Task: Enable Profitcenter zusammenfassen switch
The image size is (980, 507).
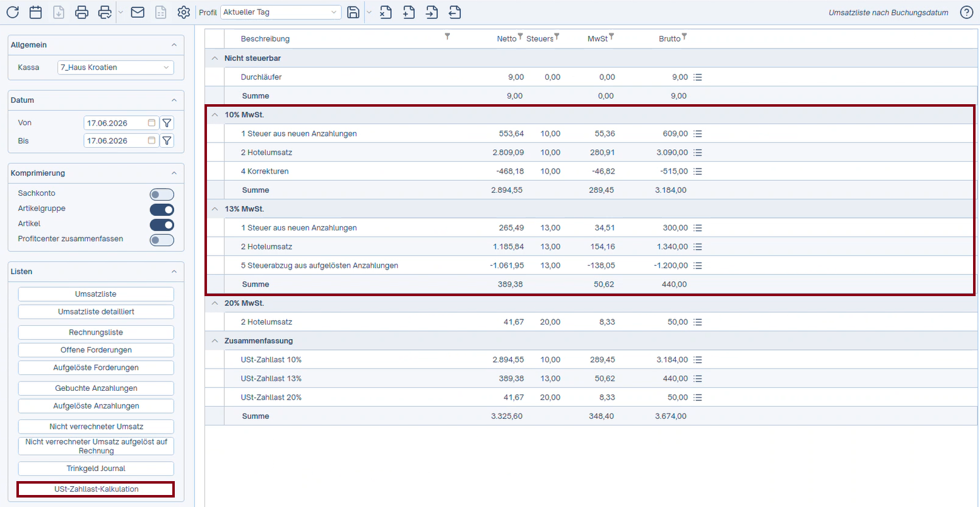Action: coord(162,240)
